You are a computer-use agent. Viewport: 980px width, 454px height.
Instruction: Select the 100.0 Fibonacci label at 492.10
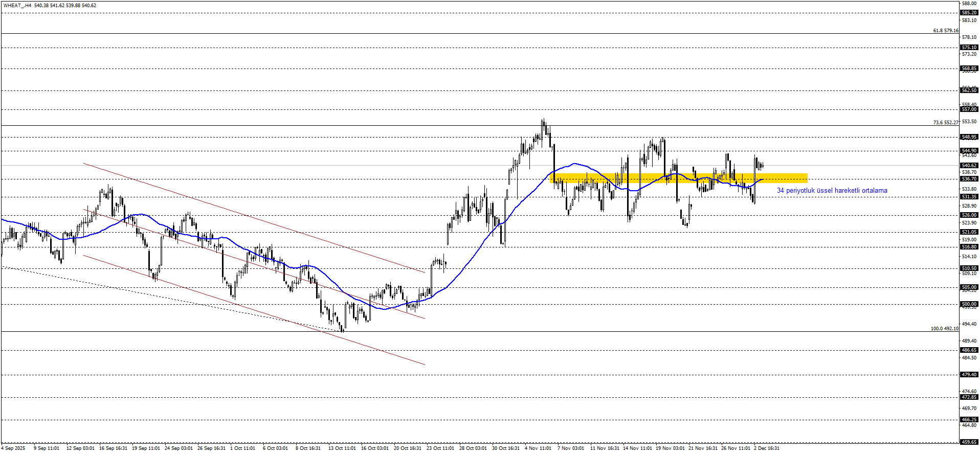coord(944,329)
